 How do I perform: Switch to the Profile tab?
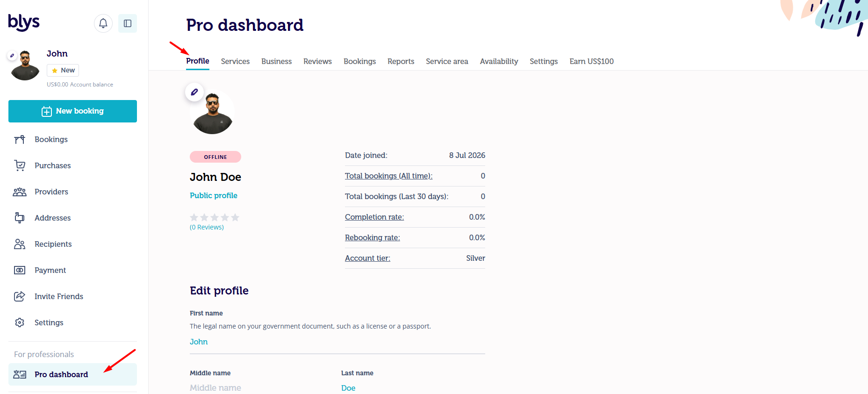[x=198, y=61]
